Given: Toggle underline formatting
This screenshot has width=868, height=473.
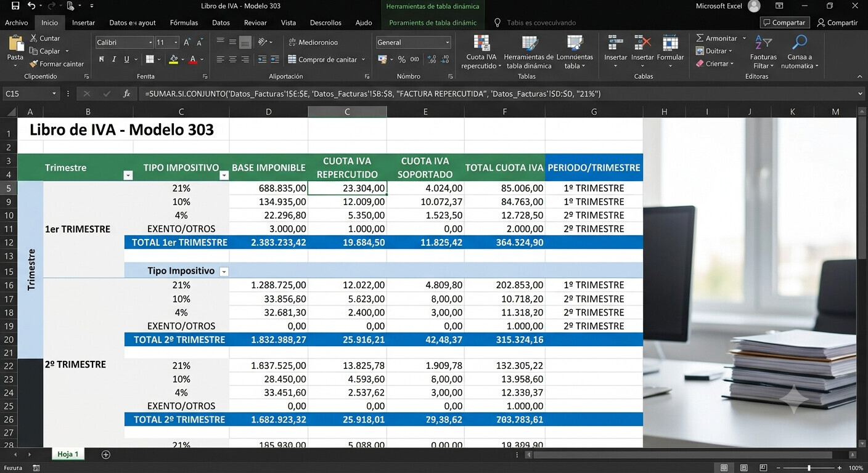Looking at the screenshot, I should (x=126, y=59).
